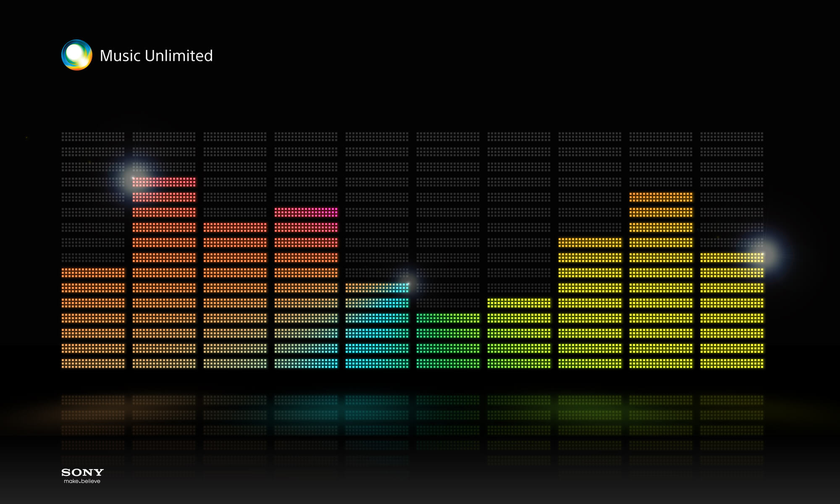Click the highest lit bar in the ninth column
This screenshot has width=840, height=504.
661,197
